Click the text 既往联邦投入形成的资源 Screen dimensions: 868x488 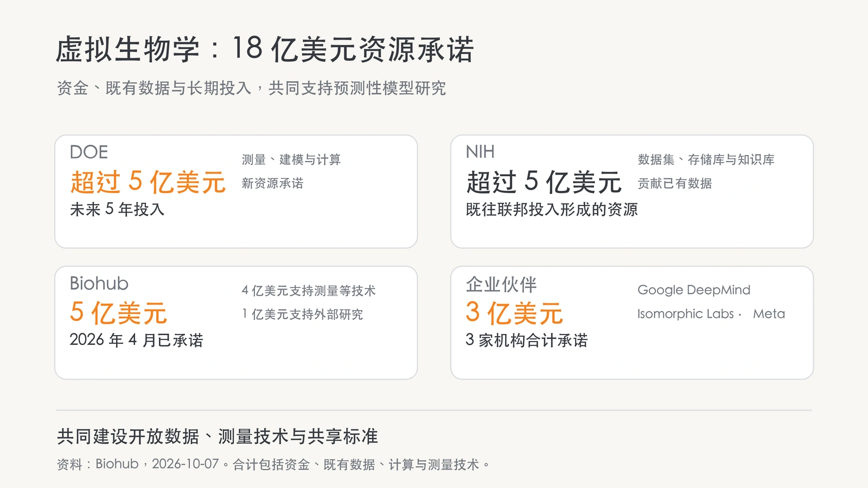pos(552,209)
